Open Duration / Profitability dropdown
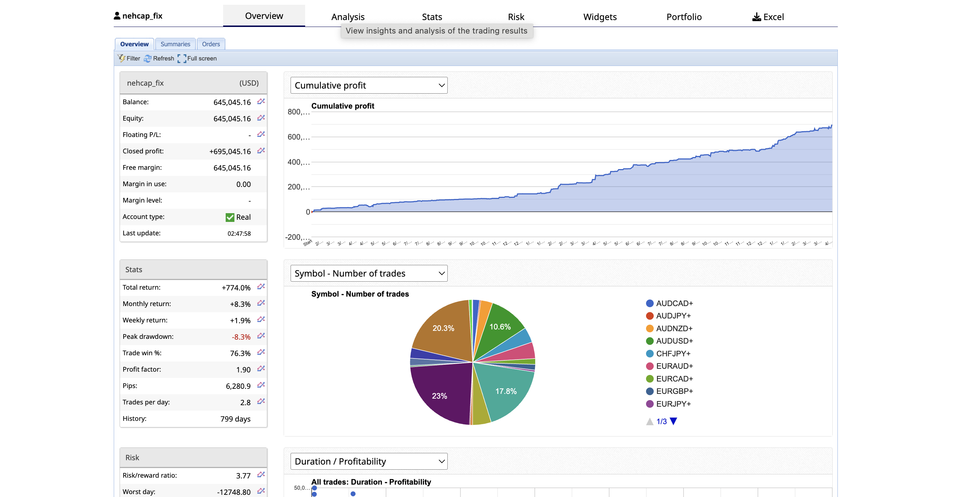980x497 pixels. pyautogui.click(x=369, y=461)
